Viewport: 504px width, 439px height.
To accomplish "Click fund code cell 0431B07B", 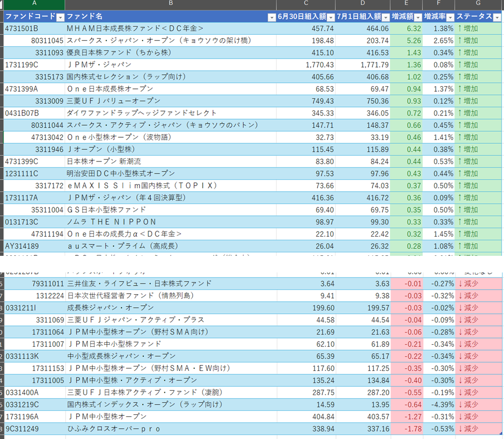I will point(34,113).
